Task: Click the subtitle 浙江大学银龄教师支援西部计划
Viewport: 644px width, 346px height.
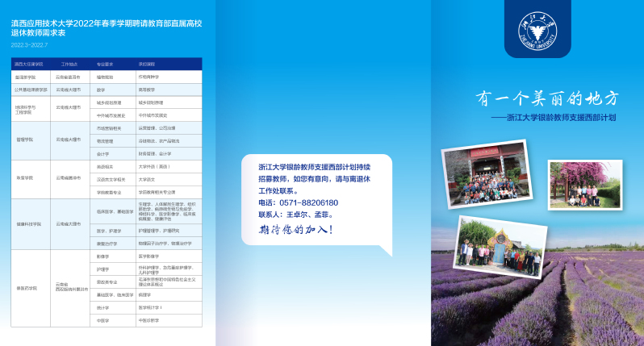Action: point(561,118)
